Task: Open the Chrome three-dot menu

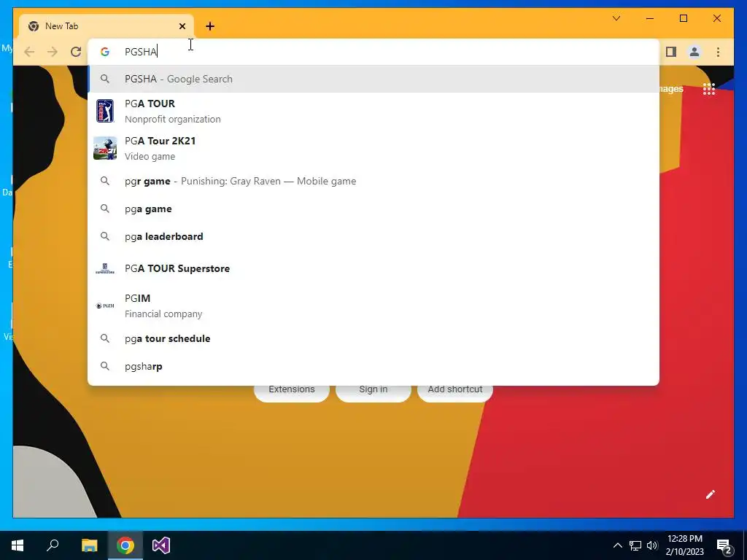Action: coord(718,52)
